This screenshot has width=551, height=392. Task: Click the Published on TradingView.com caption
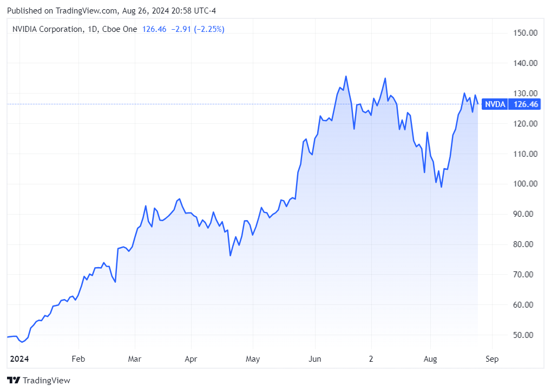pyautogui.click(x=111, y=11)
